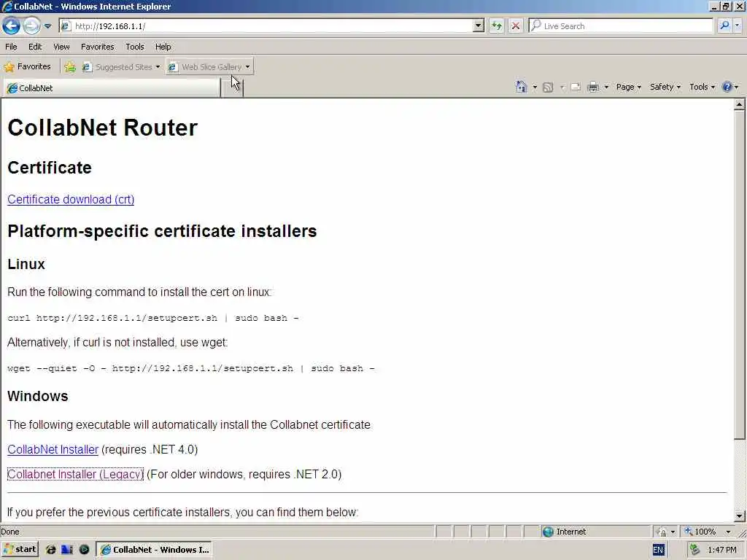Open the File menu
Image resolution: width=747 pixels, height=560 pixels.
coord(11,47)
